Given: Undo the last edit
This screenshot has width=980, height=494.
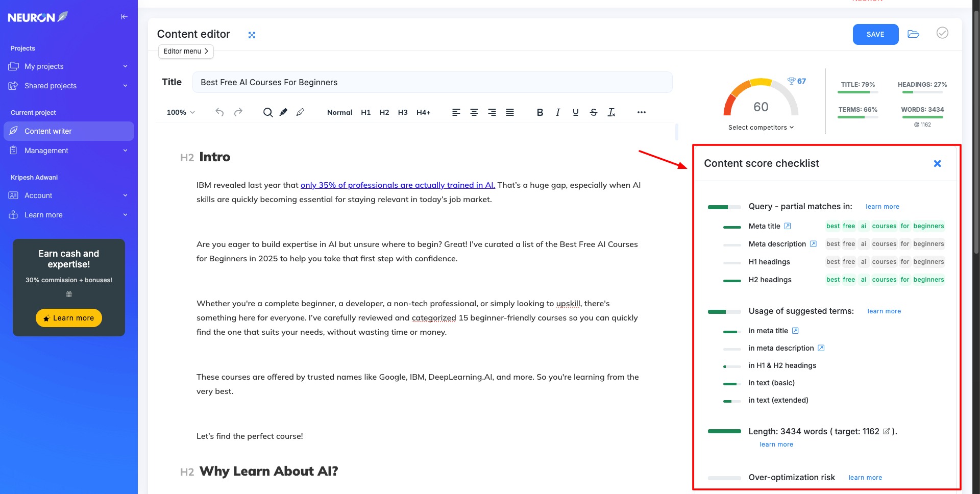Looking at the screenshot, I should tap(219, 112).
